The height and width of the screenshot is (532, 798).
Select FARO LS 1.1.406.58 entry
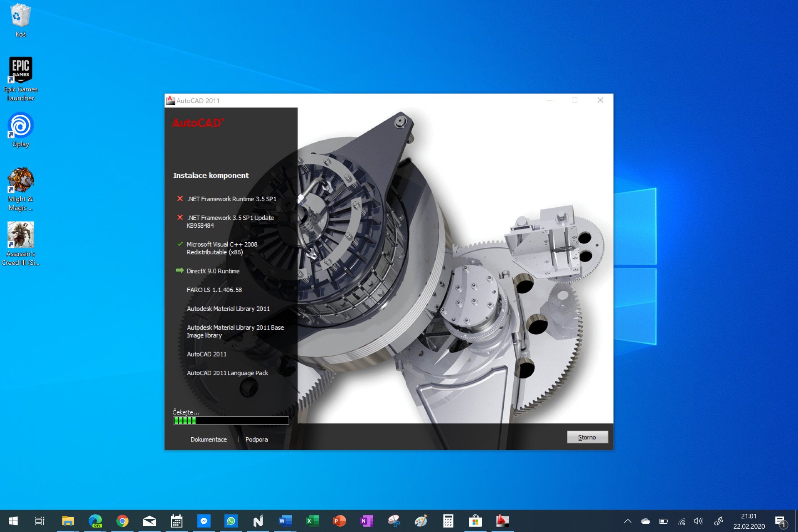click(214, 290)
